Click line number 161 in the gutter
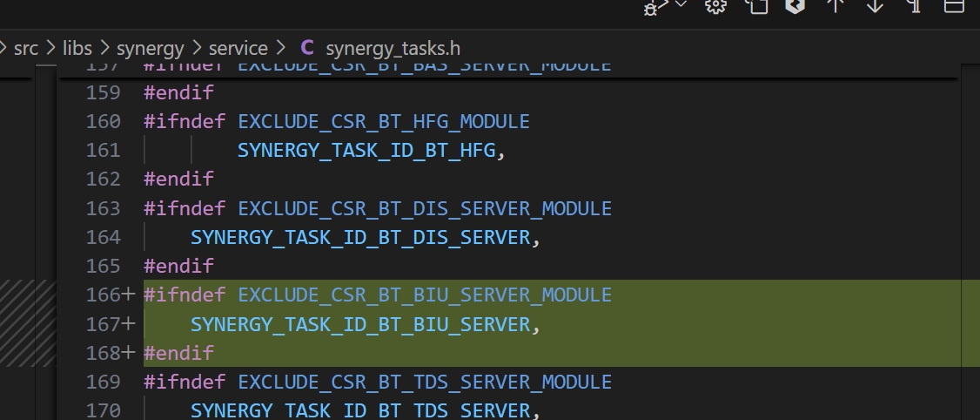This screenshot has height=420, width=980. tap(103, 150)
